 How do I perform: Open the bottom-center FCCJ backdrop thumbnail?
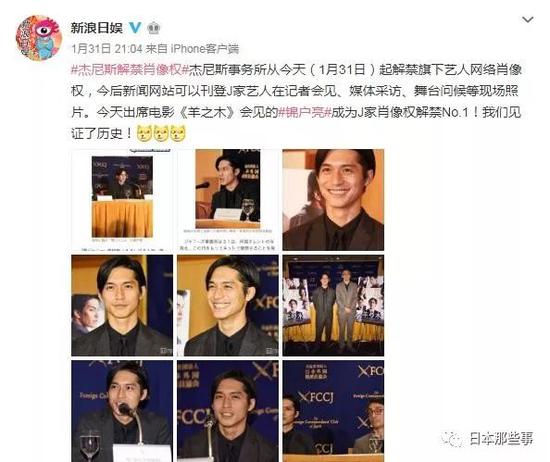228,411
